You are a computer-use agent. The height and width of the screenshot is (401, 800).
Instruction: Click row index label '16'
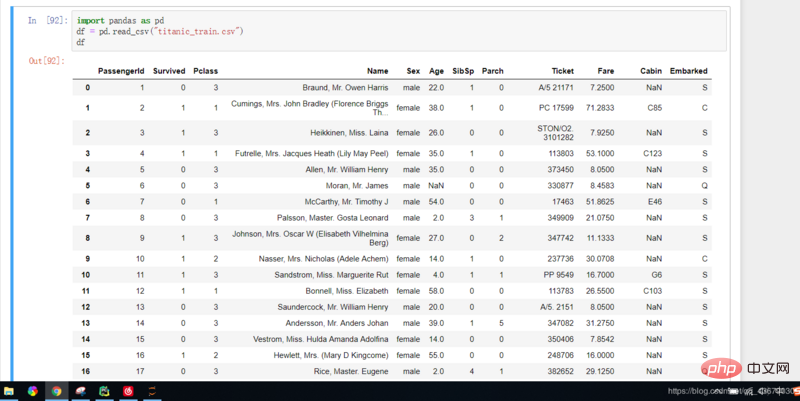(86, 371)
